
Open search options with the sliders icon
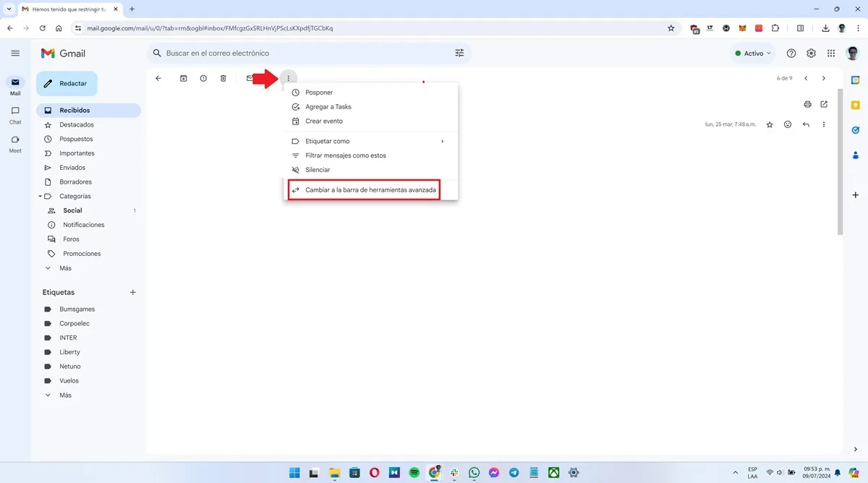459,52
